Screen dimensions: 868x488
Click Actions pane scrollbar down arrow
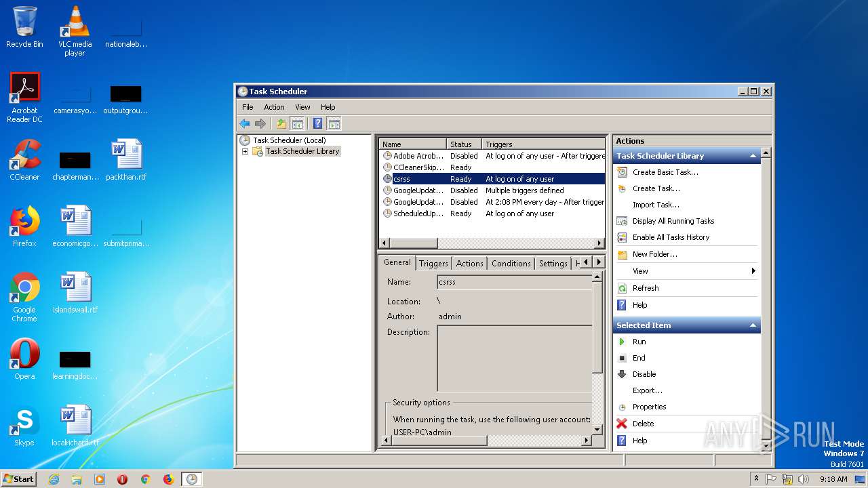tap(766, 446)
